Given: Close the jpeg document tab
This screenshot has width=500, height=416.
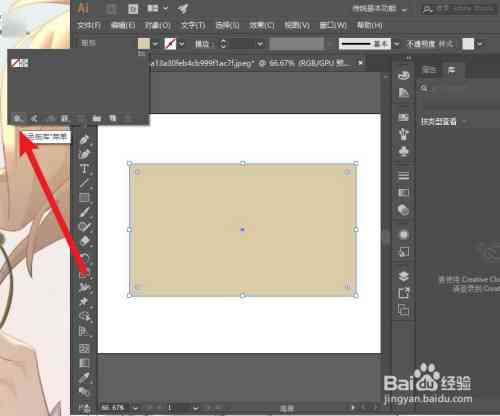Looking at the screenshot, I should [360, 62].
